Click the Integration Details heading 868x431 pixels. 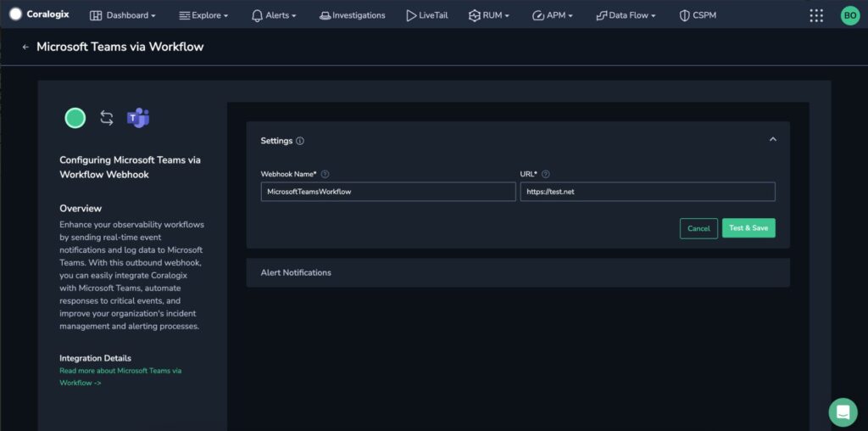[95, 358]
